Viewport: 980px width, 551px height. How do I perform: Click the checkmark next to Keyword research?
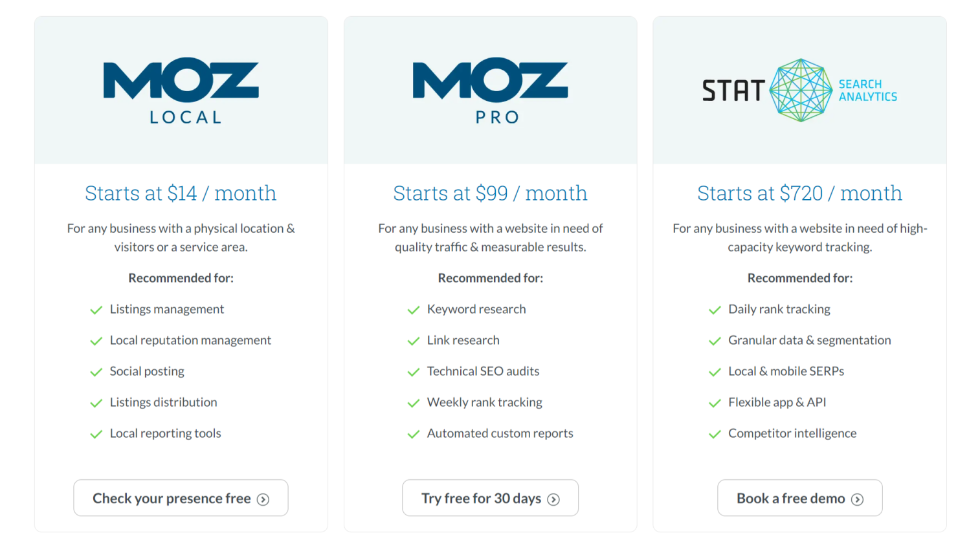[414, 310]
